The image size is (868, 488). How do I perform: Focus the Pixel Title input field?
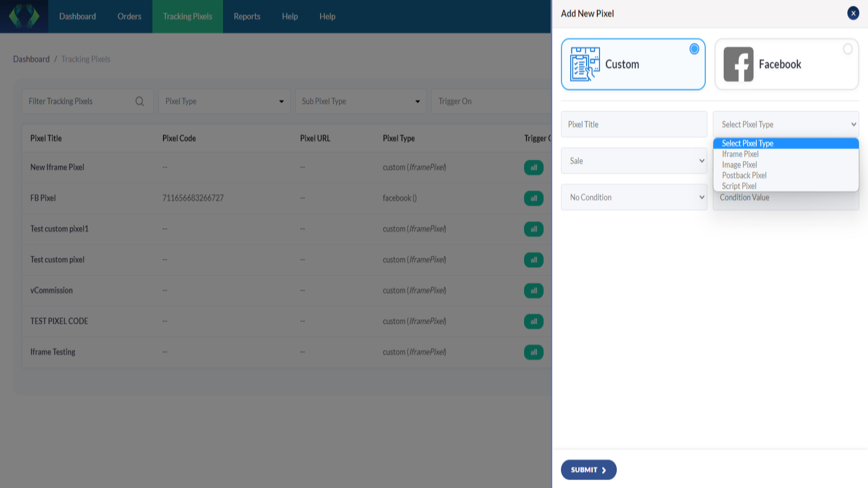coord(634,124)
